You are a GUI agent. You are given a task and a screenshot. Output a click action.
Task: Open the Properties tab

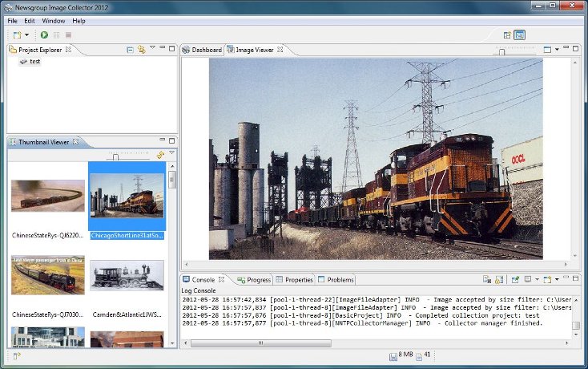tap(294, 280)
